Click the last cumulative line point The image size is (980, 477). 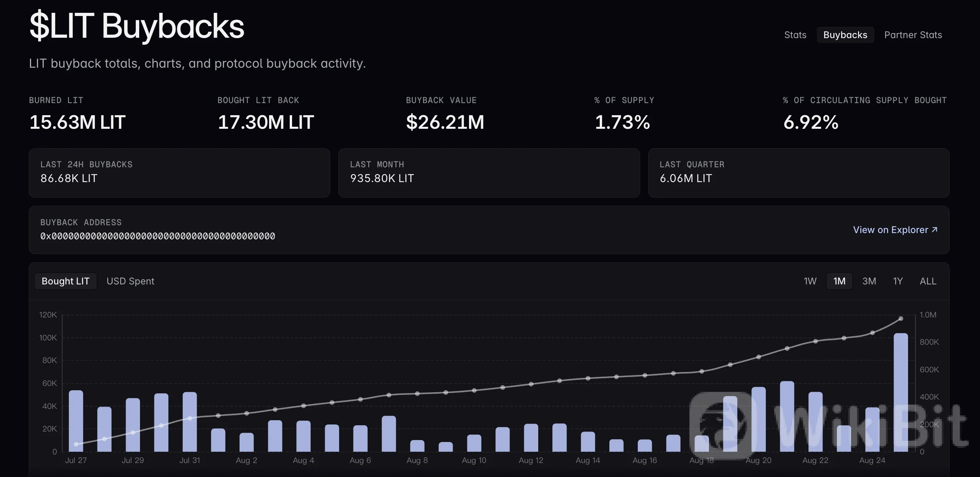point(901,319)
